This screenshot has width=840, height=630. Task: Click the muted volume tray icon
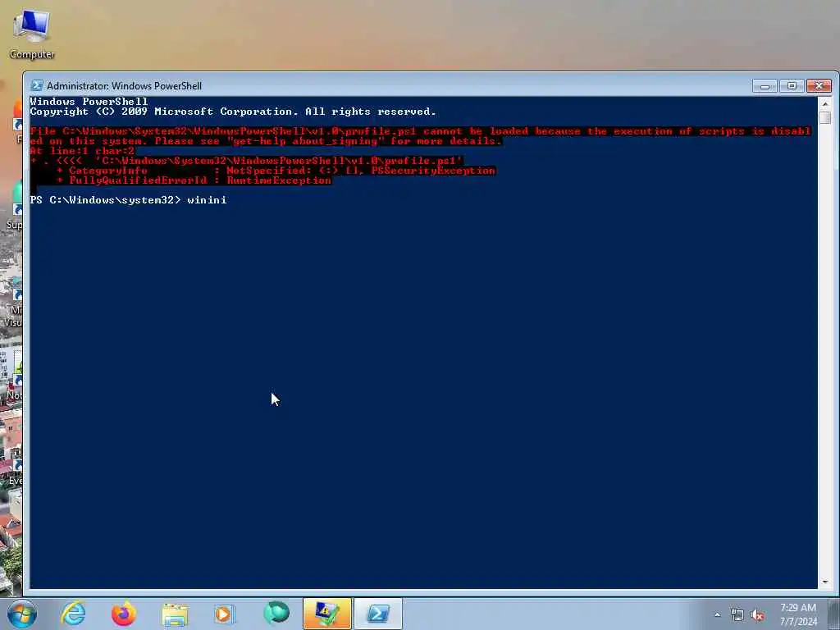[757, 615]
